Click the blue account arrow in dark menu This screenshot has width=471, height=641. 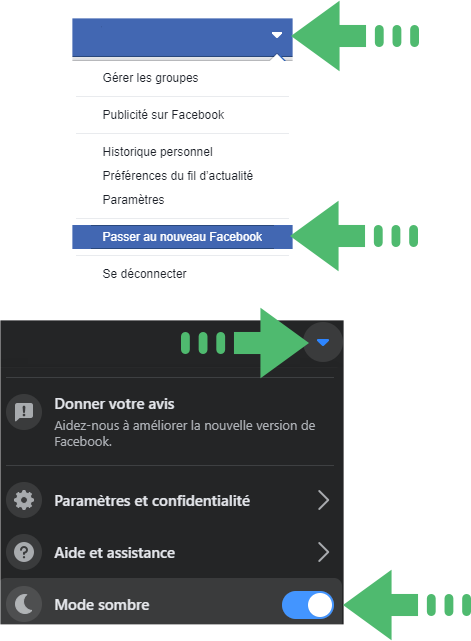point(323,342)
